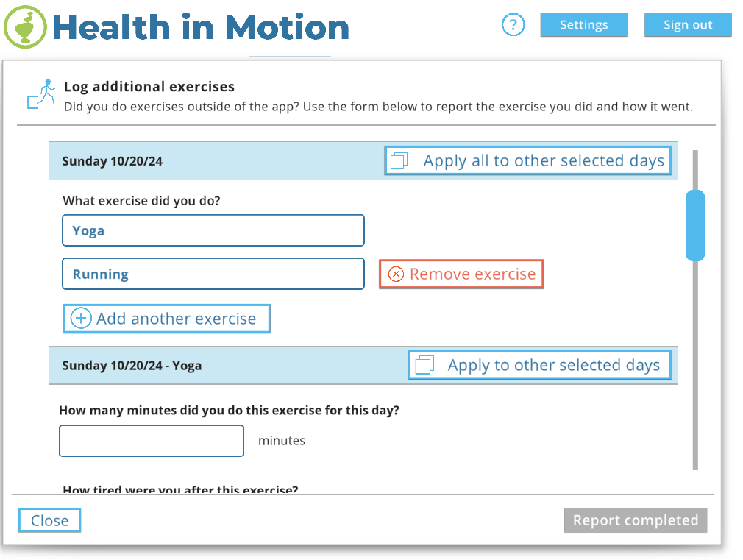Open the Settings page

583,25
